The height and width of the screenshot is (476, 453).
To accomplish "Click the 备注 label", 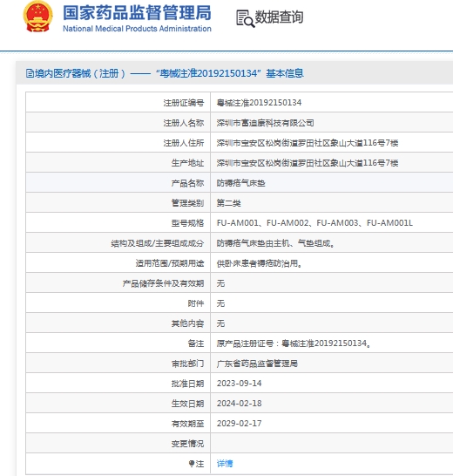I will tap(196, 343).
